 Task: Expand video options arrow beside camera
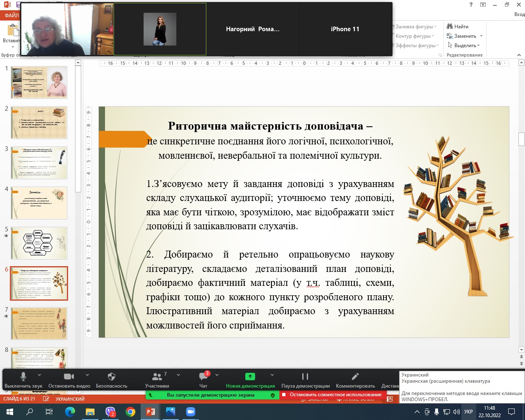click(x=87, y=375)
